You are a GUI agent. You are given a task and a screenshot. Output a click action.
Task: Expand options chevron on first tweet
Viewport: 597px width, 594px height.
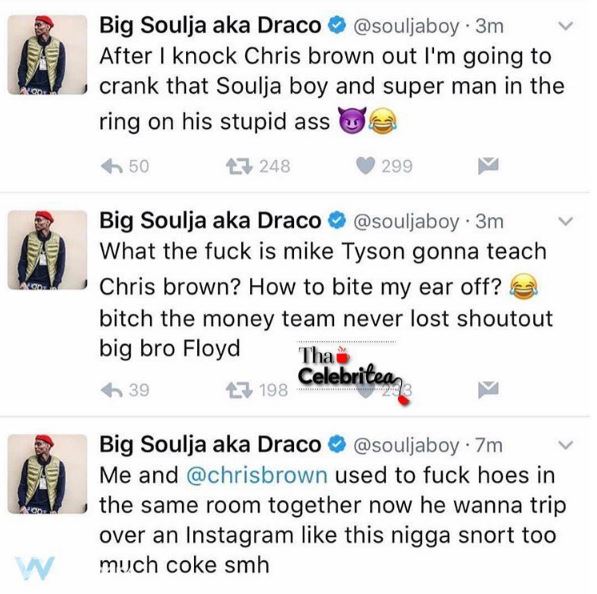(566, 26)
